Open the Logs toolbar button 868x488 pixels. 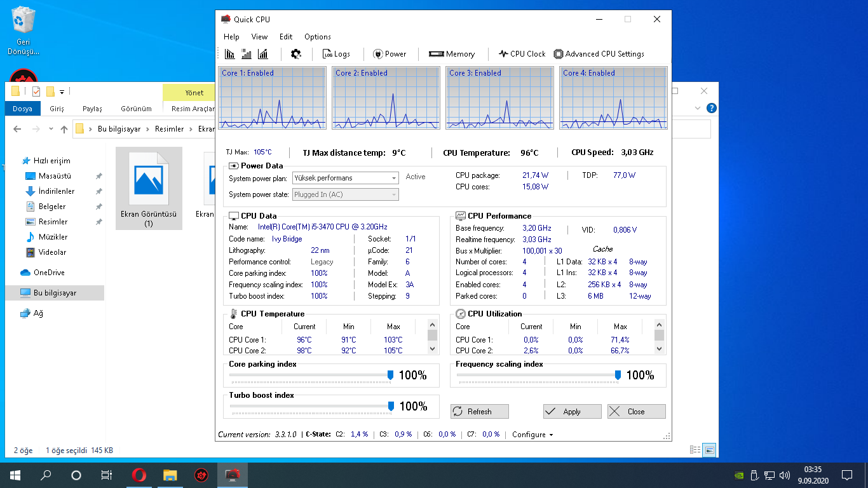336,54
